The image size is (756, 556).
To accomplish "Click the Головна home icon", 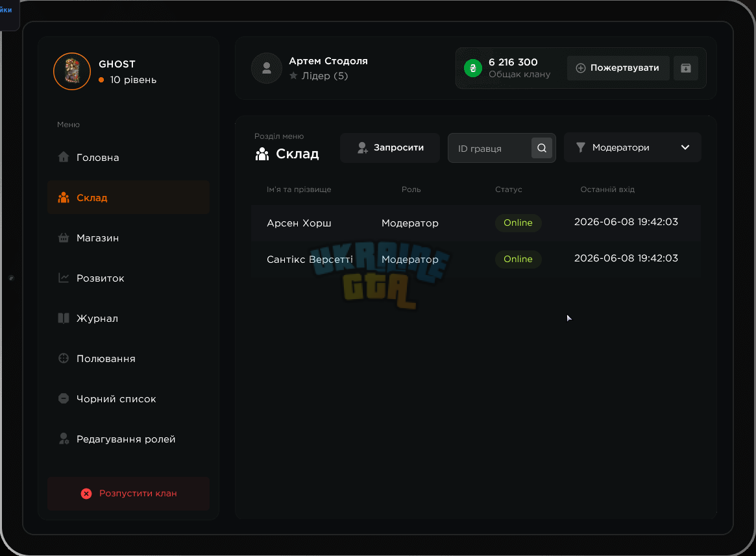I will pyautogui.click(x=64, y=157).
